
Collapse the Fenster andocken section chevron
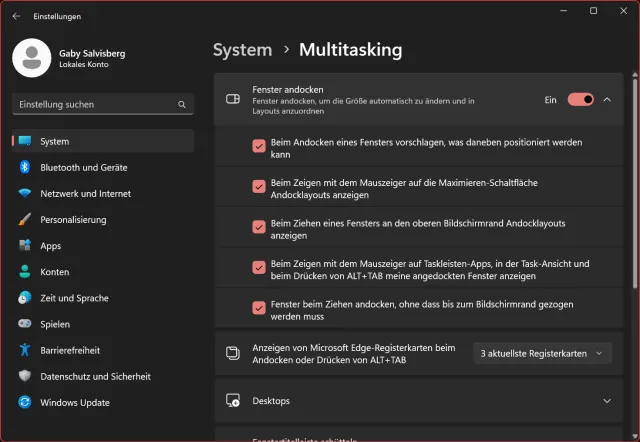(607, 99)
